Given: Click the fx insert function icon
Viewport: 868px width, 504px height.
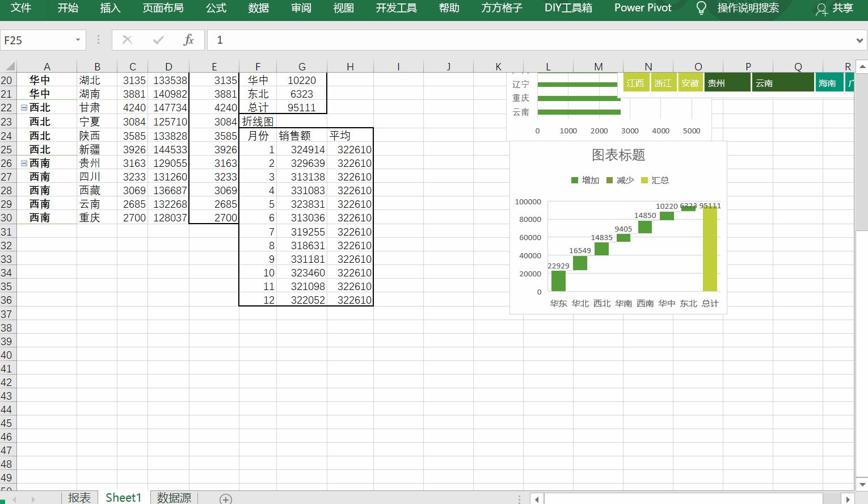Looking at the screenshot, I should (188, 40).
